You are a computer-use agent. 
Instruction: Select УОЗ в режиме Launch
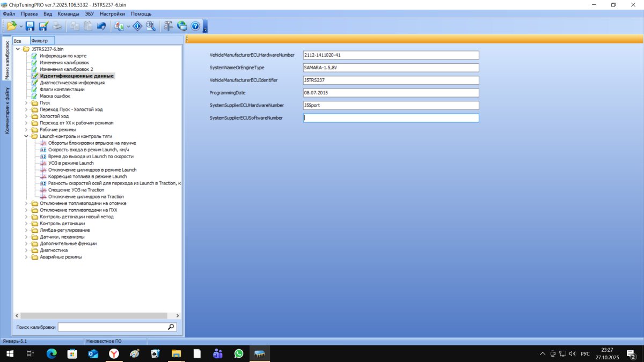point(71,163)
